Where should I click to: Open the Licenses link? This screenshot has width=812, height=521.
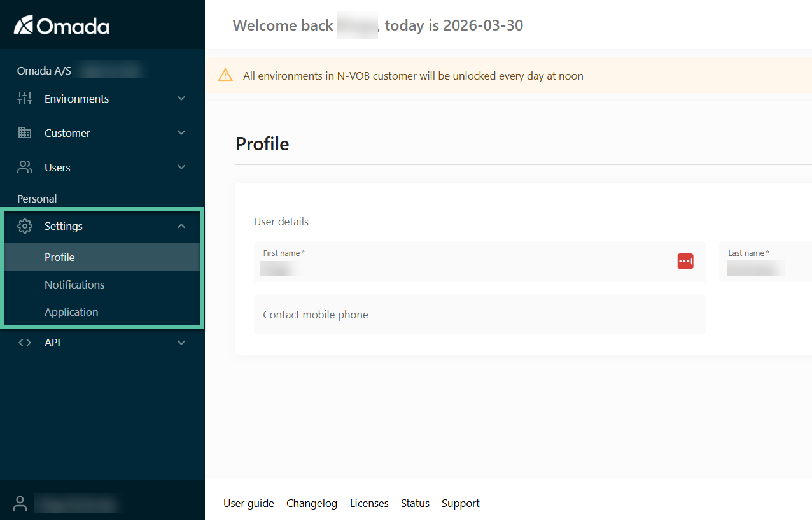click(x=369, y=503)
